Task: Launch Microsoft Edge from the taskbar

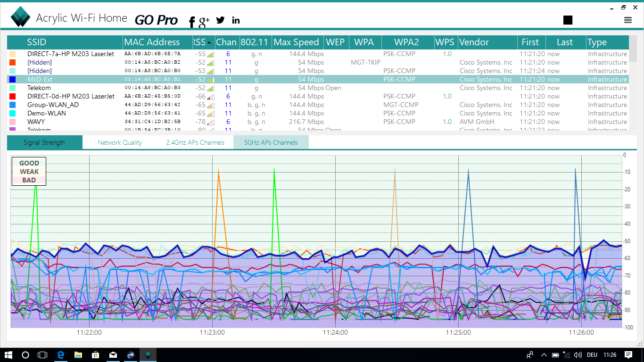Action: (x=60, y=354)
